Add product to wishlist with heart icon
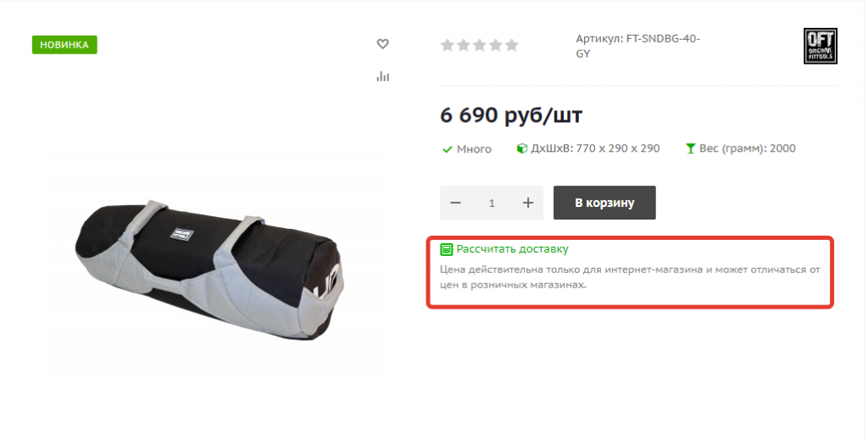 (x=382, y=44)
